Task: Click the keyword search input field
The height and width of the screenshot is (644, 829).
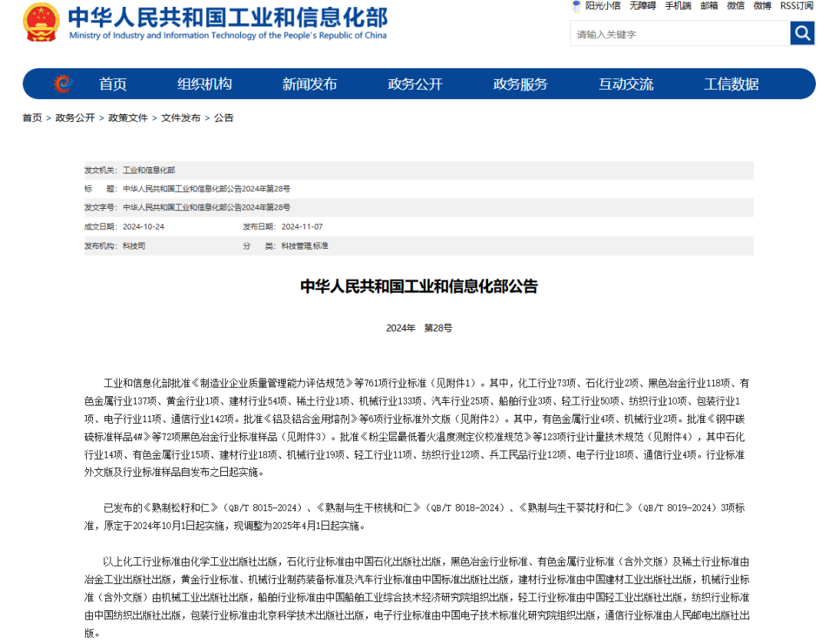Action: point(680,34)
